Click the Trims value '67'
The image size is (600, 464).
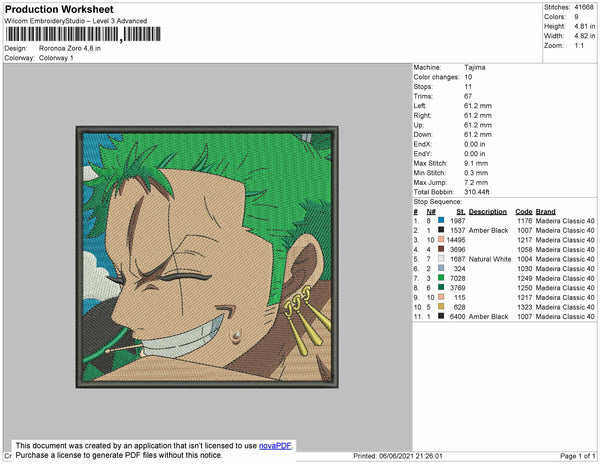pos(468,96)
